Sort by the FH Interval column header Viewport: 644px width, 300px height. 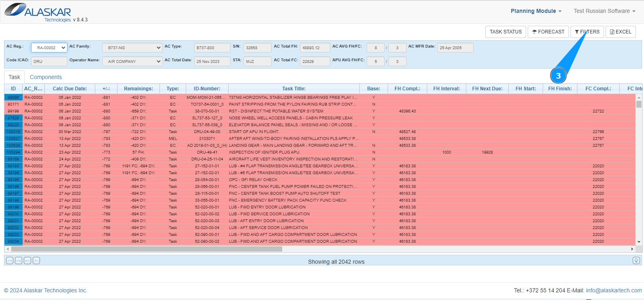447,89
